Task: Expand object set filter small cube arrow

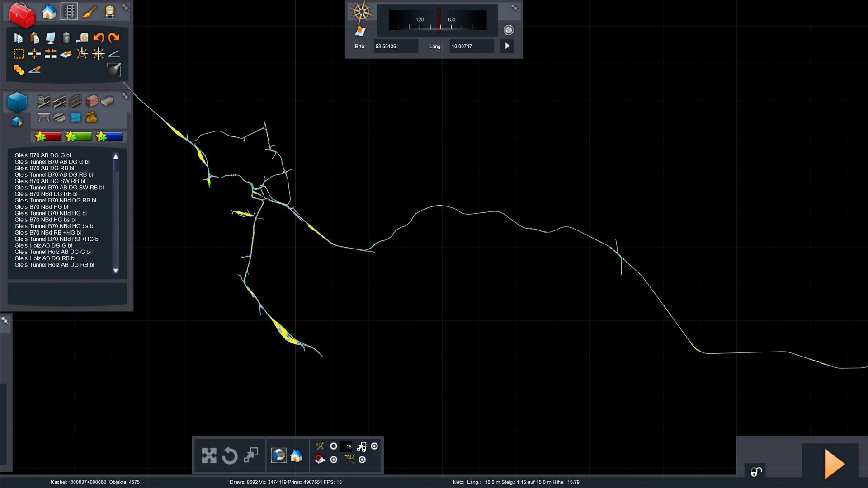Action: tap(17, 122)
